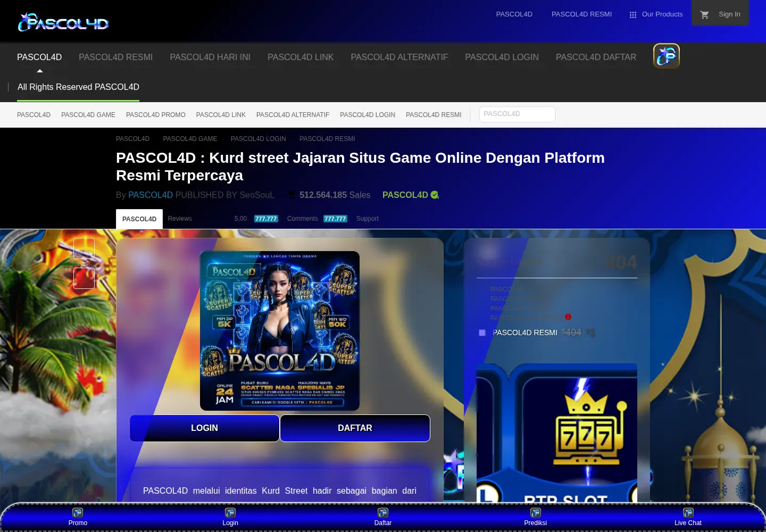The height and width of the screenshot is (532, 766).
Task: Open PASCOL4D ALTERNATIF in the white submenu
Action: (293, 115)
